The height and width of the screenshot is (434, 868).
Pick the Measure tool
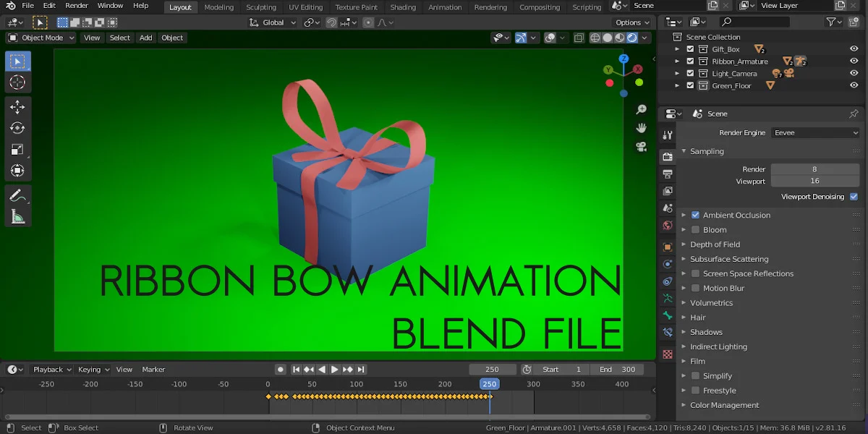coord(17,216)
